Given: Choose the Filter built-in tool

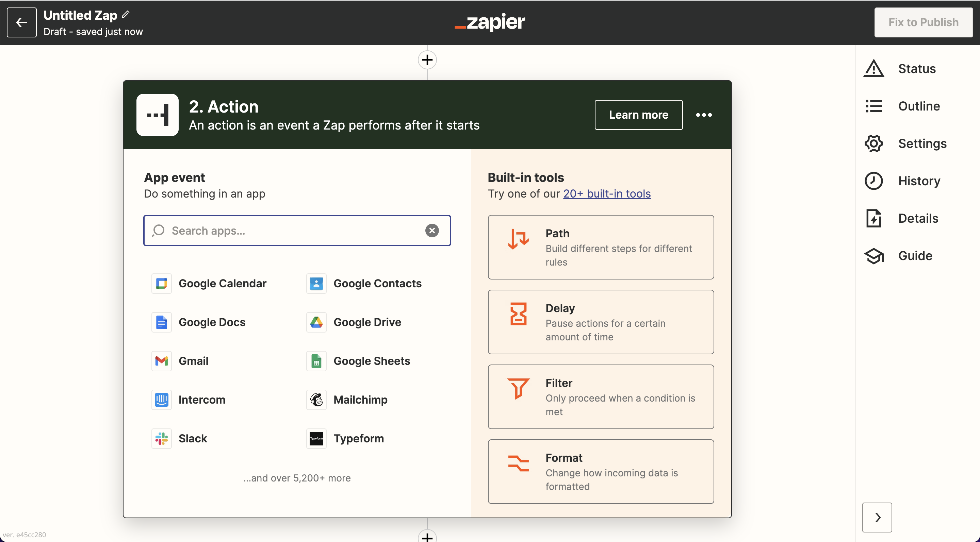Looking at the screenshot, I should 601,397.
